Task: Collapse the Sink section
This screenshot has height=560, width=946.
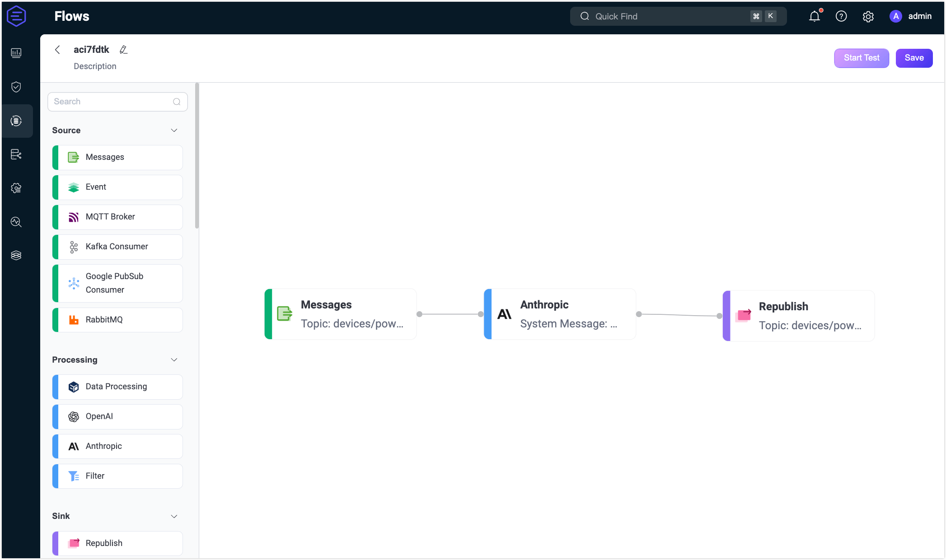Action: point(174,516)
